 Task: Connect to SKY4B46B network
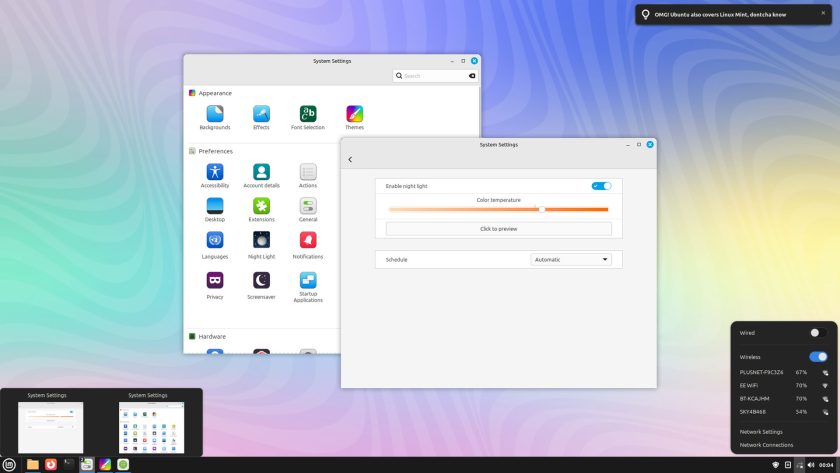pos(783,412)
